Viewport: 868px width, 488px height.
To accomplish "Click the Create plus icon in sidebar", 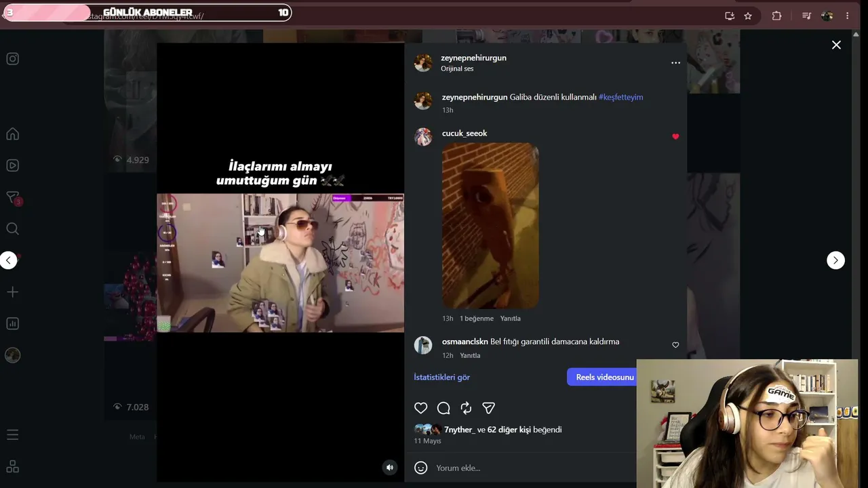I will click(x=12, y=292).
